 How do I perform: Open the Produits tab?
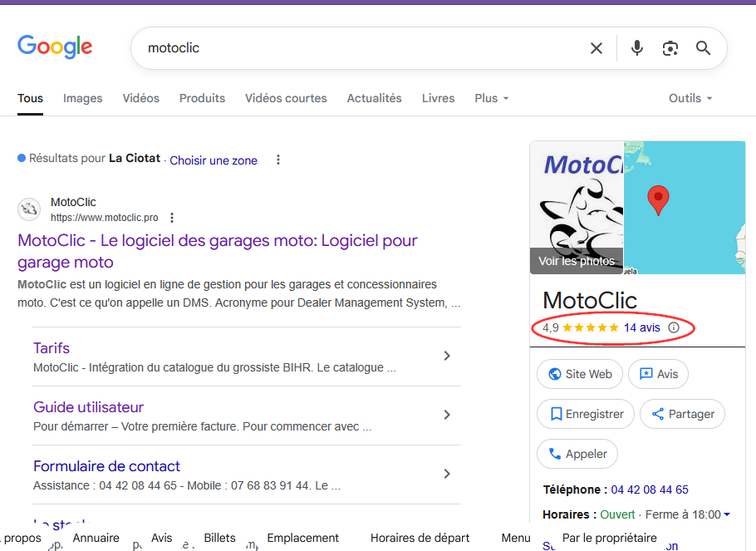point(202,98)
